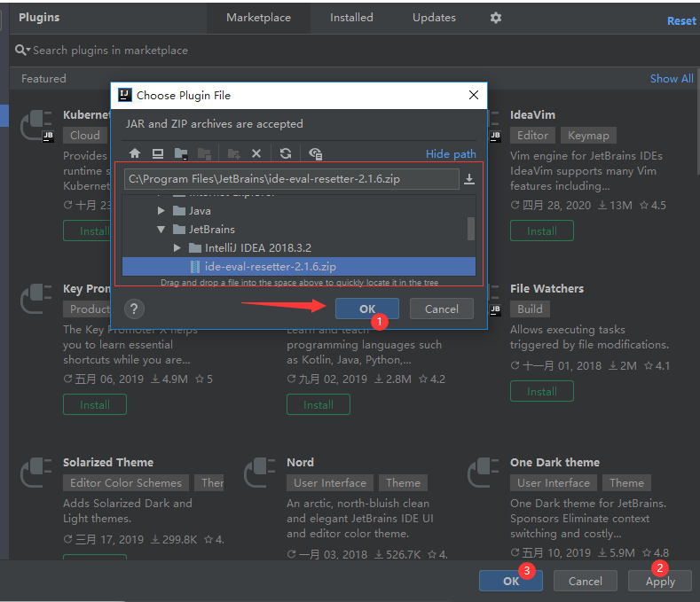Install the IdeaVim plugin

click(x=542, y=231)
